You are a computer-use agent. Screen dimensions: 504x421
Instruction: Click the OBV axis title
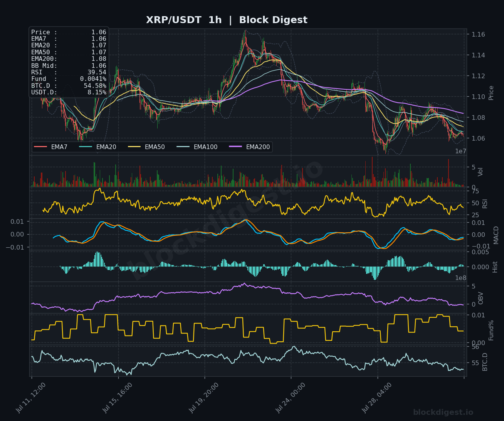tap(480, 298)
